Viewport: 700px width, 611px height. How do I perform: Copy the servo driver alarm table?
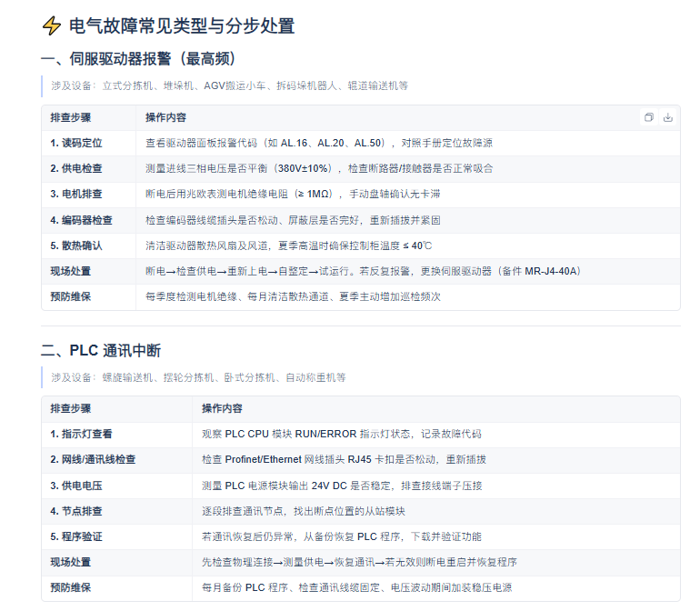click(x=649, y=117)
